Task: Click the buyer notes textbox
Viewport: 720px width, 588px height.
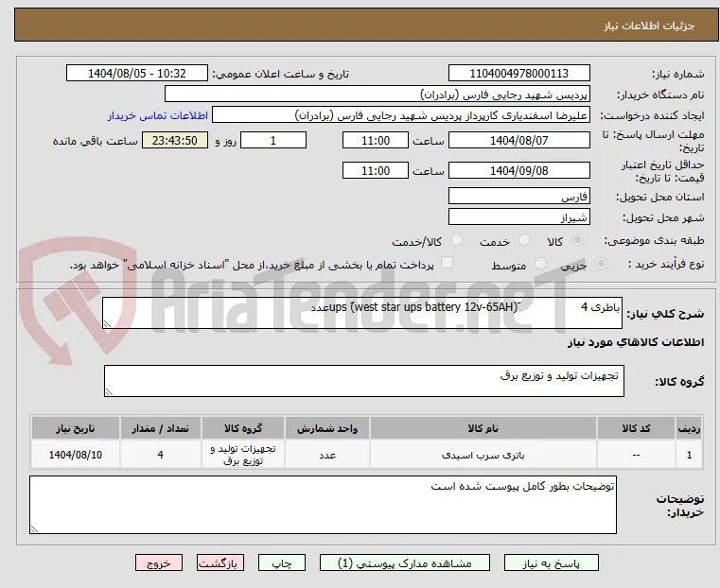Action: coord(323,505)
